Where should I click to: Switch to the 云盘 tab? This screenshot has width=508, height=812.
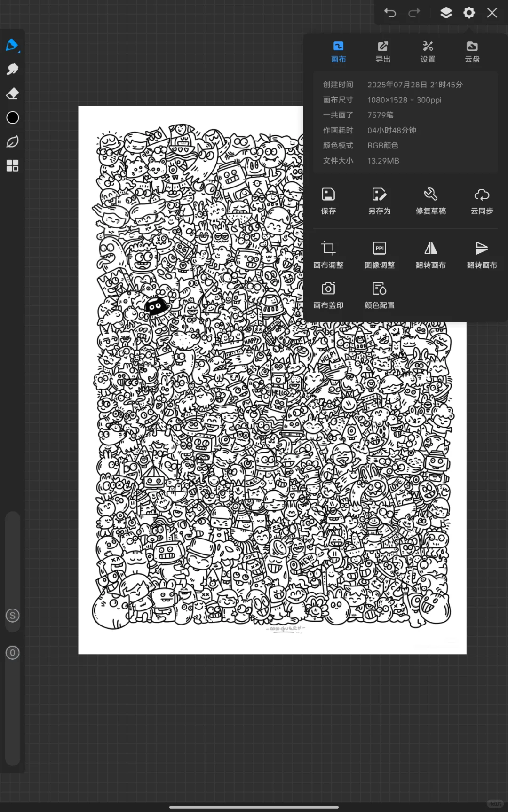coord(472,52)
